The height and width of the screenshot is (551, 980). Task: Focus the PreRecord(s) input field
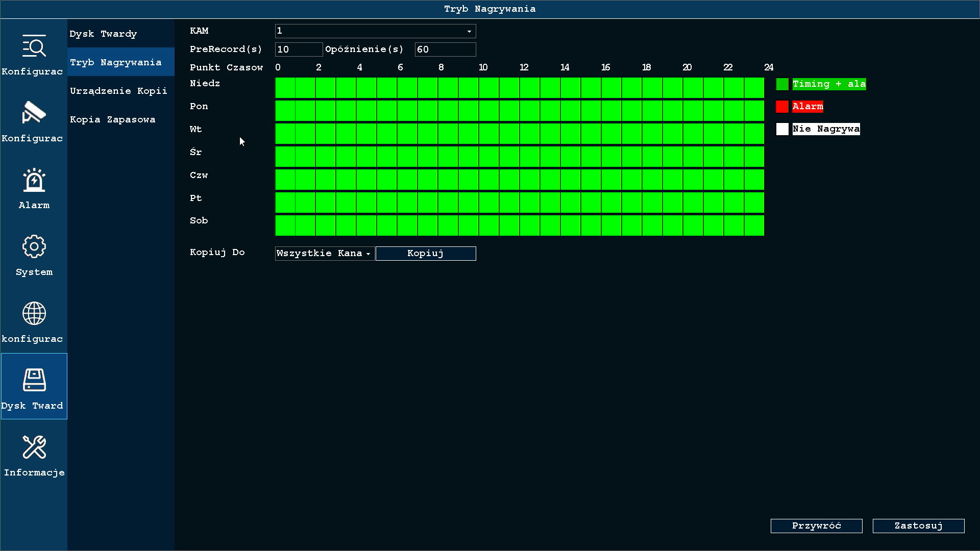coord(299,49)
